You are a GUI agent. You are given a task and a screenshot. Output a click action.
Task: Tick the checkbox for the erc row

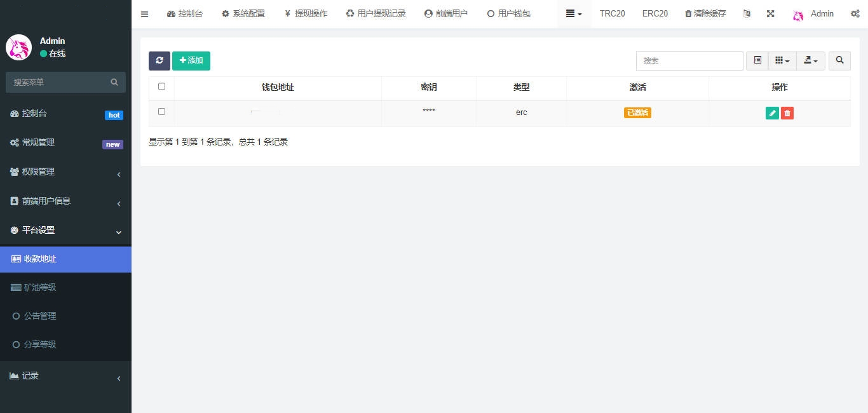161,112
